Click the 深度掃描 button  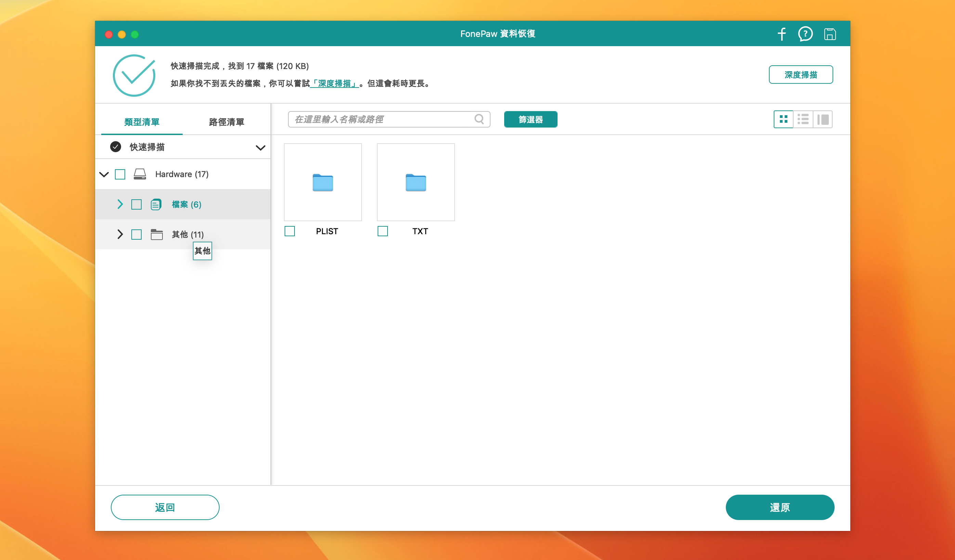(800, 75)
